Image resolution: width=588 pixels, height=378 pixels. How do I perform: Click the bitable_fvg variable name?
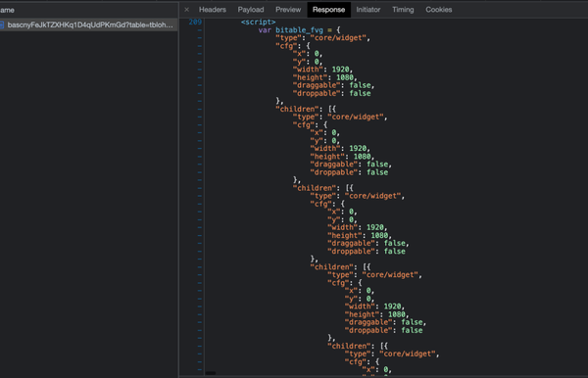coord(299,30)
